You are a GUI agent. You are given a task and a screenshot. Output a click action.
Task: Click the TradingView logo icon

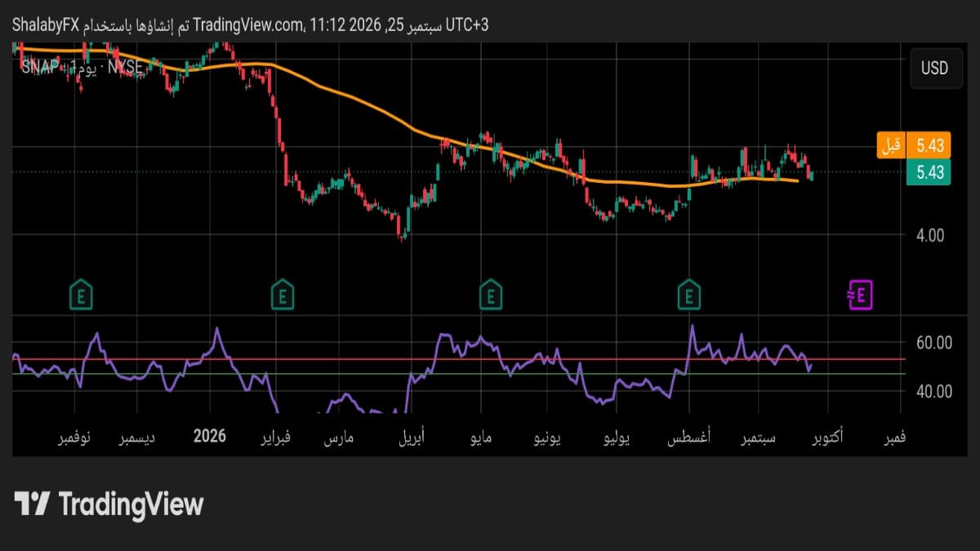[33, 504]
